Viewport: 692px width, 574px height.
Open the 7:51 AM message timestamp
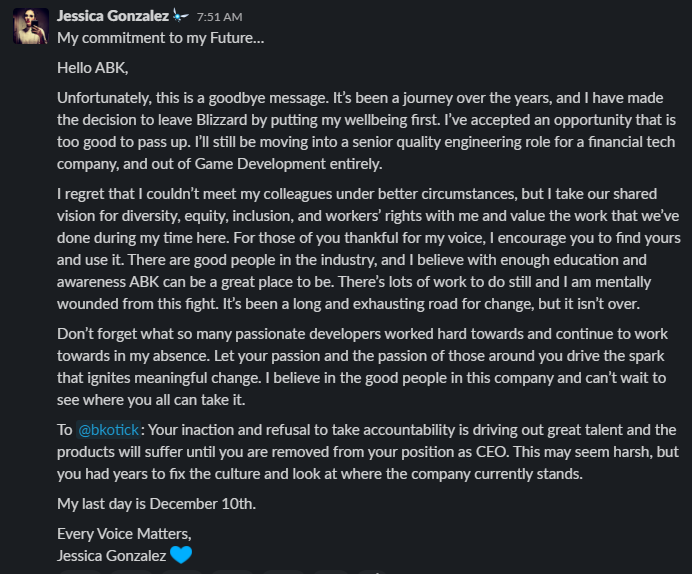click(x=220, y=17)
